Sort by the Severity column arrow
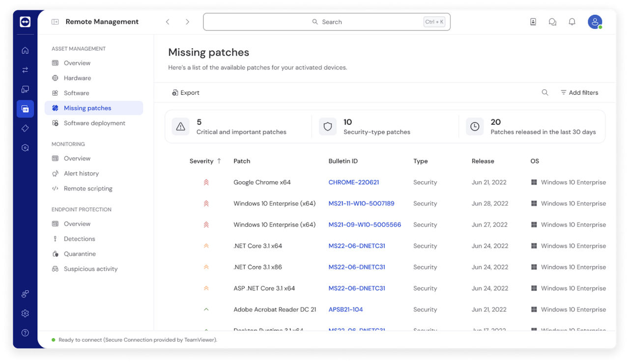Image resolution: width=629 pixels, height=364 pixels. 219,161
